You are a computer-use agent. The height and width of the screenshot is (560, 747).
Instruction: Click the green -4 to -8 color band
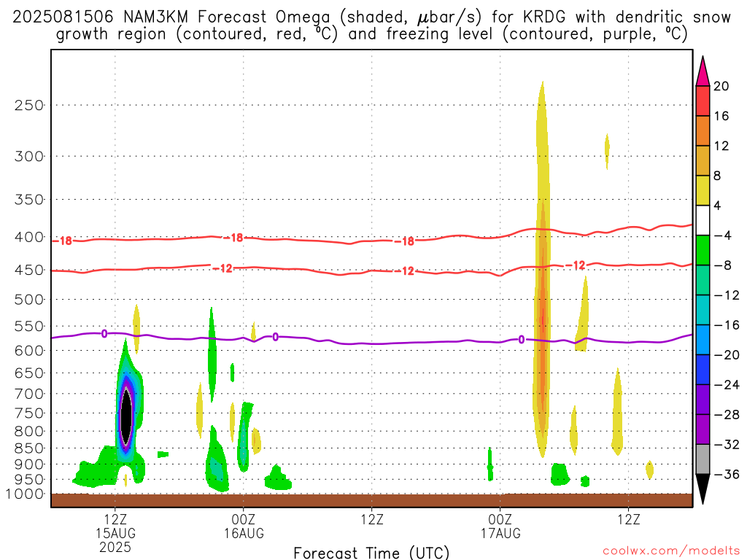pyautogui.click(x=703, y=251)
